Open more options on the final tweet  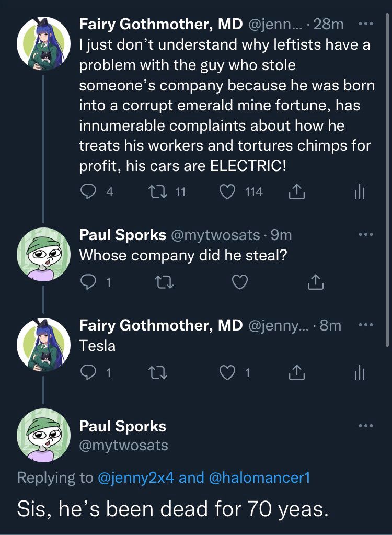coord(365,426)
